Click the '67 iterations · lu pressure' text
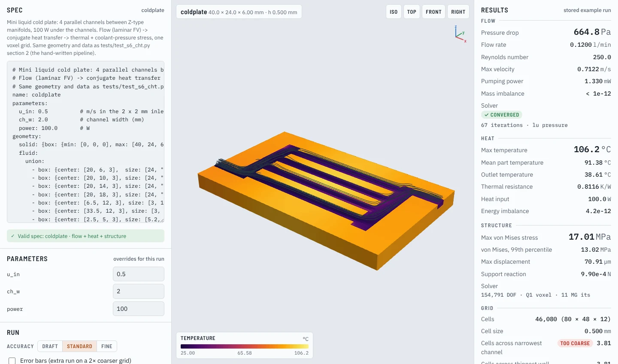This screenshot has height=364, width=618. pyautogui.click(x=524, y=125)
